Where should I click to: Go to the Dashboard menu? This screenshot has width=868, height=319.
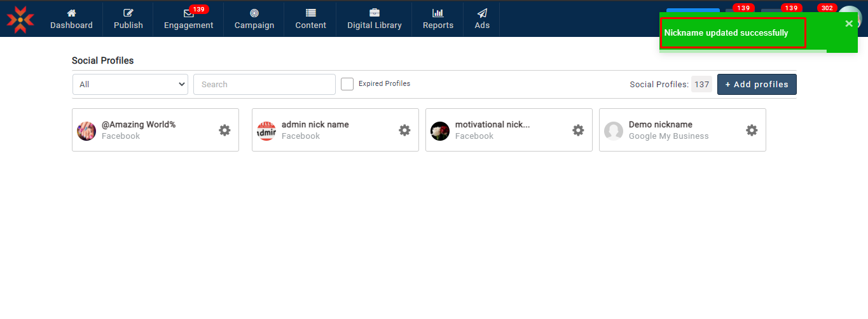pyautogui.click(x=71, y=19)
